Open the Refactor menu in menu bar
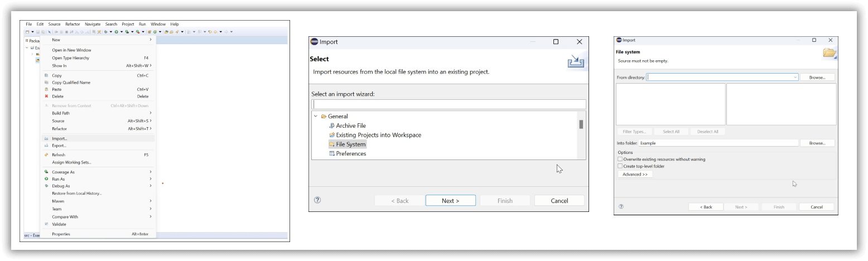The width and height of the screenshot is (868, 261). tap(73, 24)
